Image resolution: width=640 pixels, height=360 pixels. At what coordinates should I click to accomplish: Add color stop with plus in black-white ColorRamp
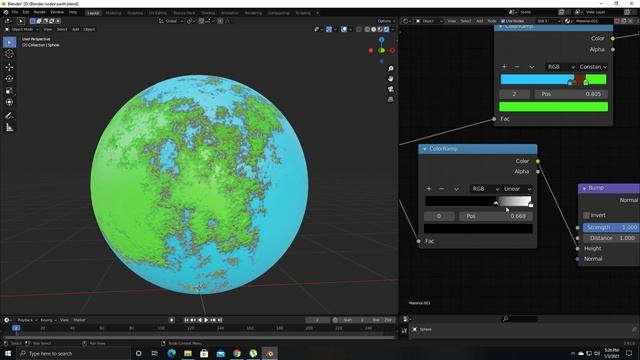(429, 189)
